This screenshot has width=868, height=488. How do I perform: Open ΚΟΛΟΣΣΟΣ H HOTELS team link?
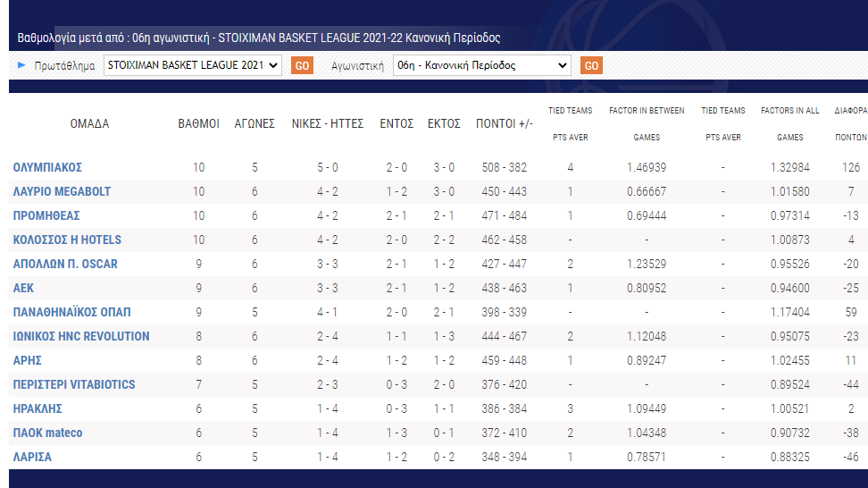coord(67,240)
